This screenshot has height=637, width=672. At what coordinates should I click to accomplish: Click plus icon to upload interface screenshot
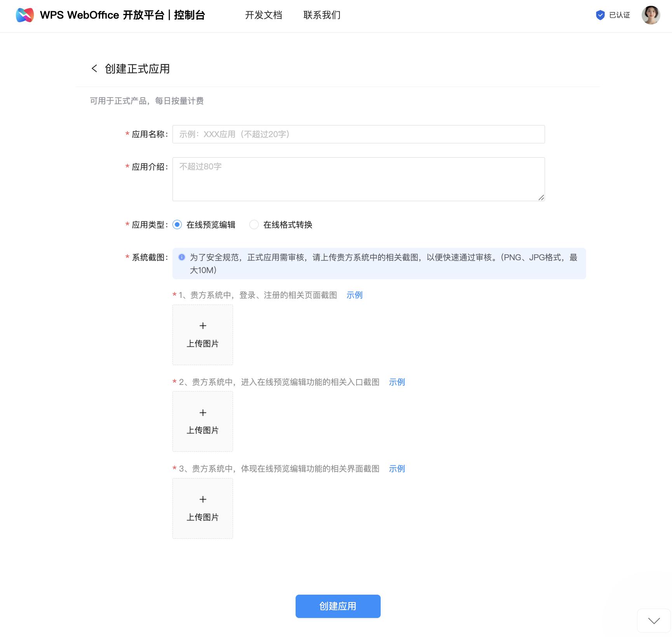click(x=203, y=500)
